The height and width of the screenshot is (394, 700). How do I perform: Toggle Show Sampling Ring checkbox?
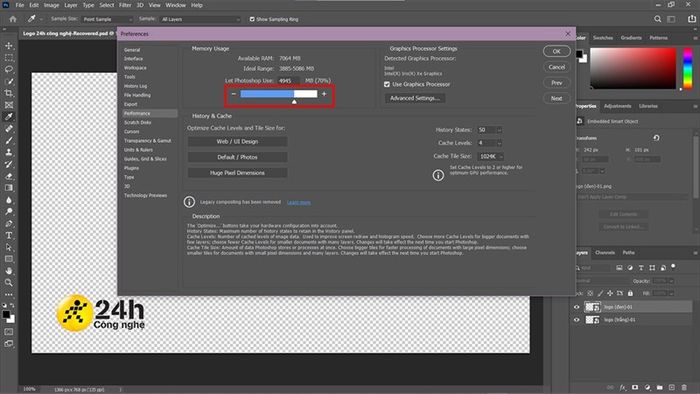[x=252, y=19]
